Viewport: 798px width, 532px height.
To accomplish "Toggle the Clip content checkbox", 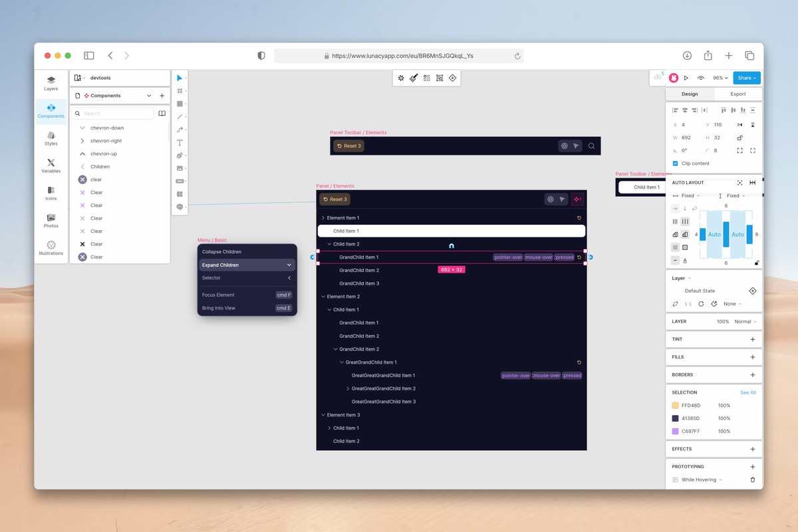I will (676, 163).
